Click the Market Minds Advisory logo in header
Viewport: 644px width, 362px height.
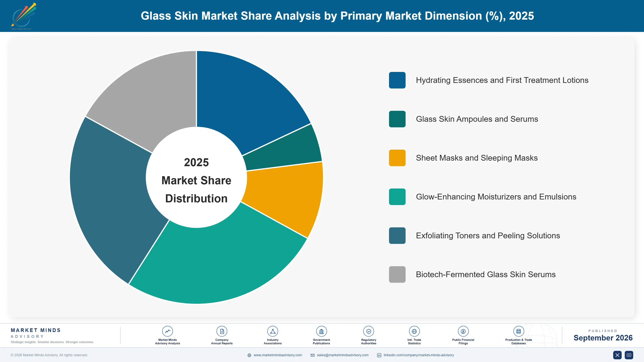click(x=23, y=16)
